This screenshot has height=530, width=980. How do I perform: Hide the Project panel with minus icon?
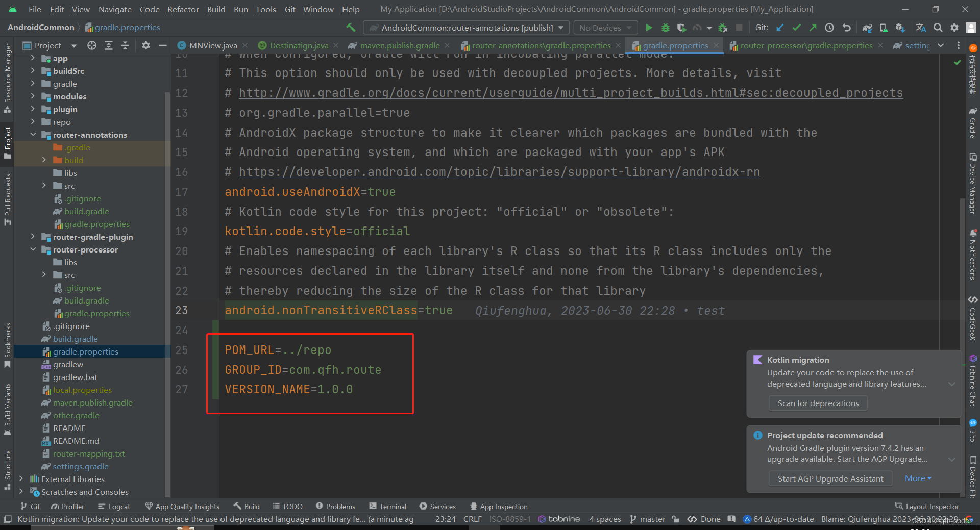(x=163, y=45)
